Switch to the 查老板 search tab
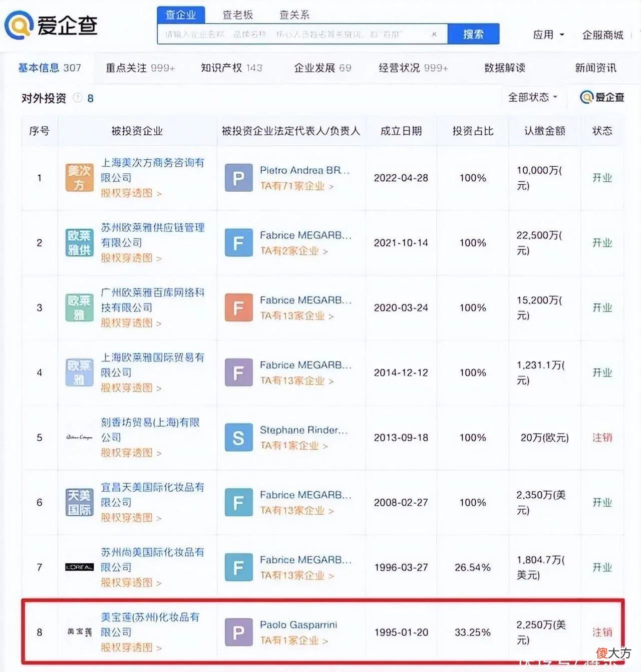The image size is (641, 672). (x=238, y=15)
